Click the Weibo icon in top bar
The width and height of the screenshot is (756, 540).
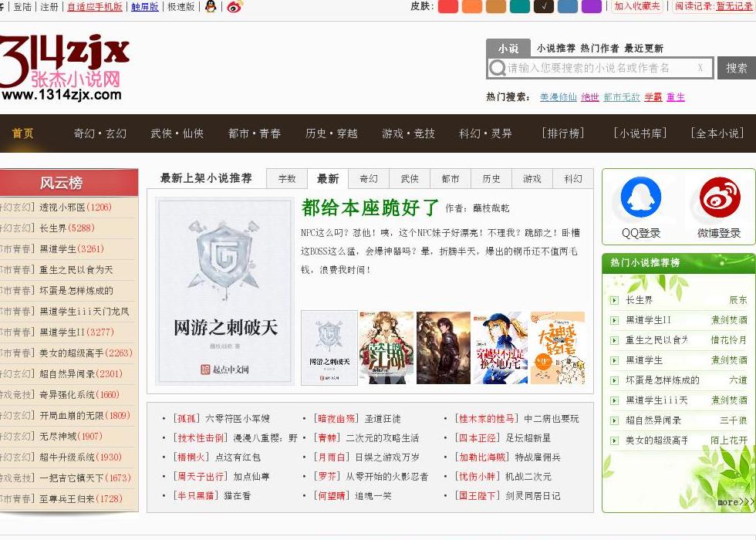(235, 6)
